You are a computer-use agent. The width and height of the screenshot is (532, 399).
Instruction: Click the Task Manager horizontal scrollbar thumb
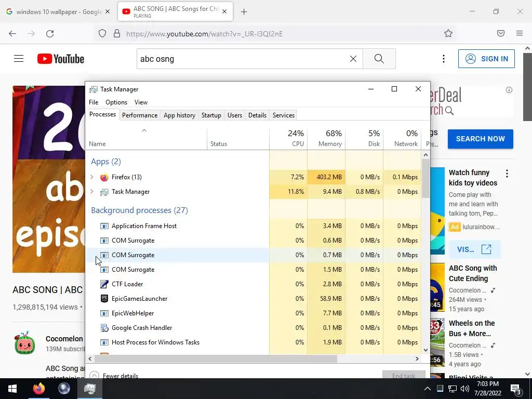[x=216, y=358]
